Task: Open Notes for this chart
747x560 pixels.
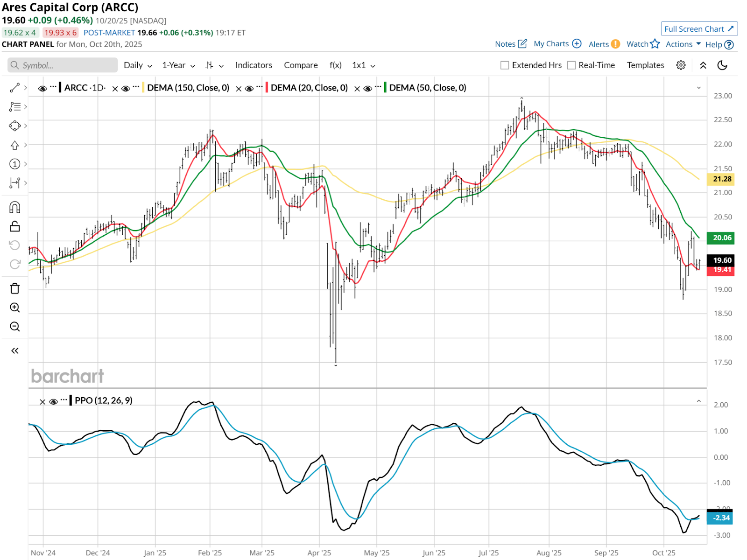Action: (x=511, y=44)
